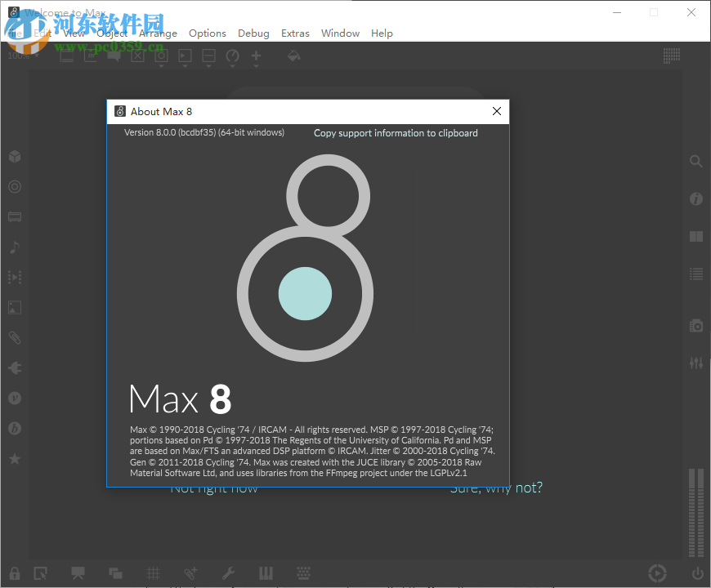Click Copy support information to clipboard
The height and width of the screenshot is (588, 711).
coord(396,132)
